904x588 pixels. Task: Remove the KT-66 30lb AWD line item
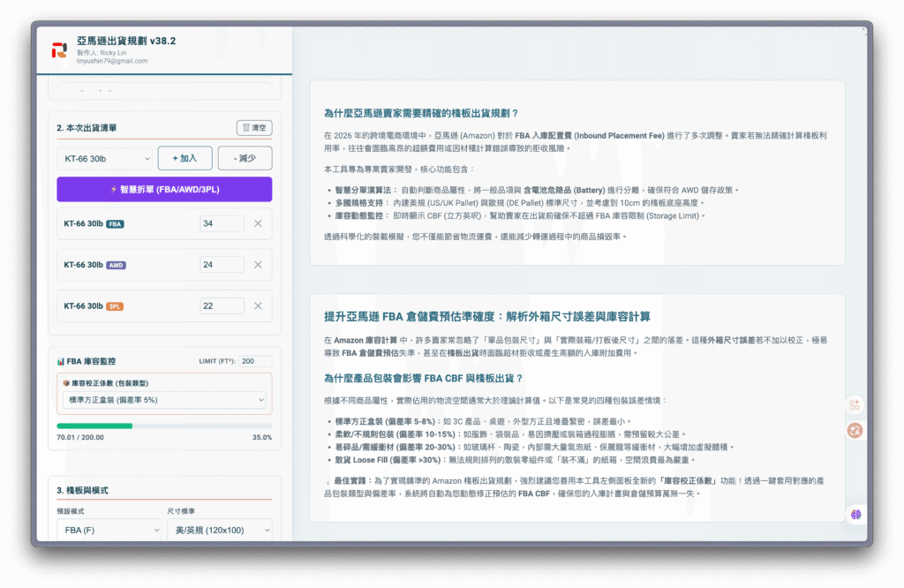[x=258, y=264]
